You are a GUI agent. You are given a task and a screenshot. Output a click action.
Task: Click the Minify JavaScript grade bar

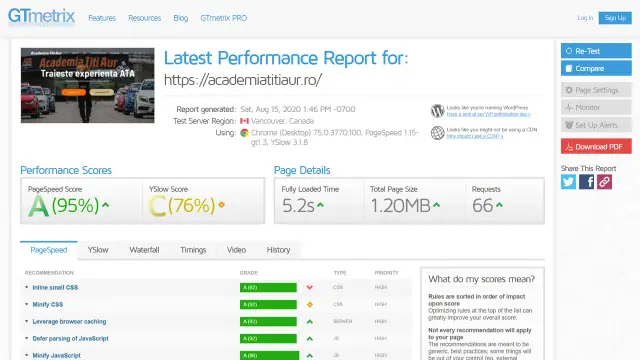pos(269,356)
